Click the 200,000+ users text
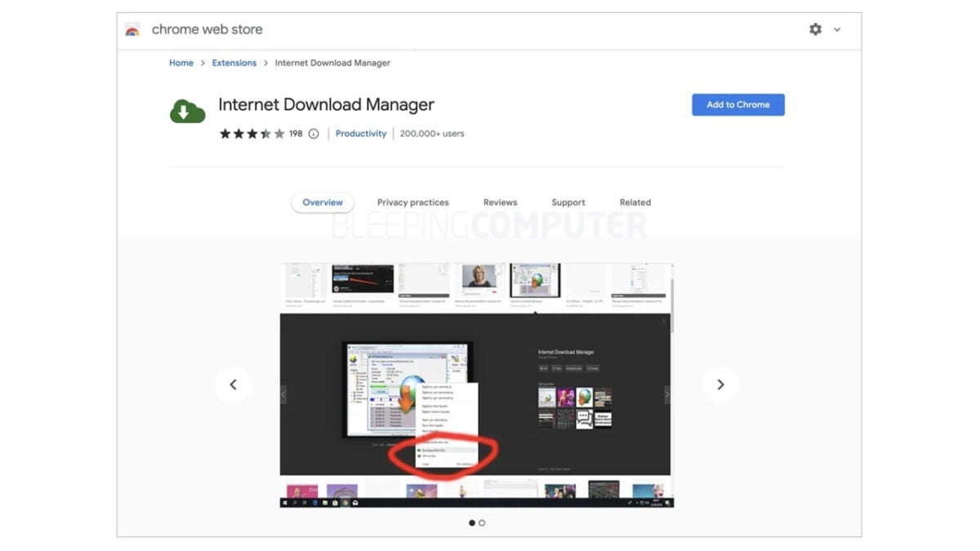 point(432,134)
